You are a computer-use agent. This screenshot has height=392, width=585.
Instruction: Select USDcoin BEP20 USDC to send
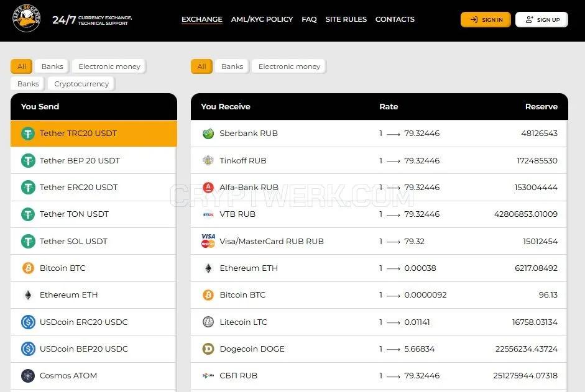(94, 349)
